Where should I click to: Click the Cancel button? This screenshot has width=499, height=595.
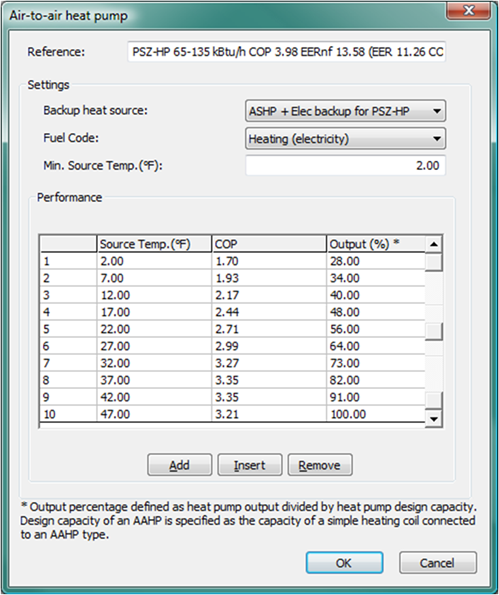(x=438, y=562)
